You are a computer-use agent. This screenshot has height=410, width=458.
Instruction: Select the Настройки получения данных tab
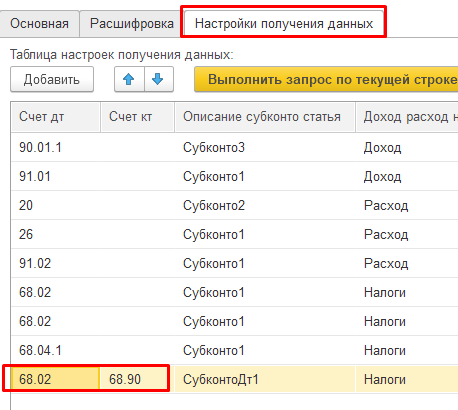pyautogui.click(x=284, y=24)
